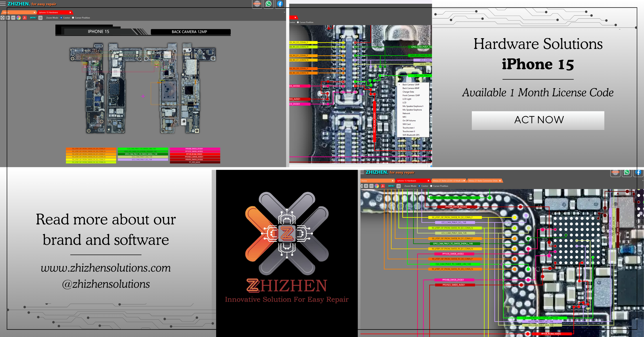Open the Facebook icon in the Back Camera 12MP overview window
This screenshot has width=644, height=337.
pos(280,4)
